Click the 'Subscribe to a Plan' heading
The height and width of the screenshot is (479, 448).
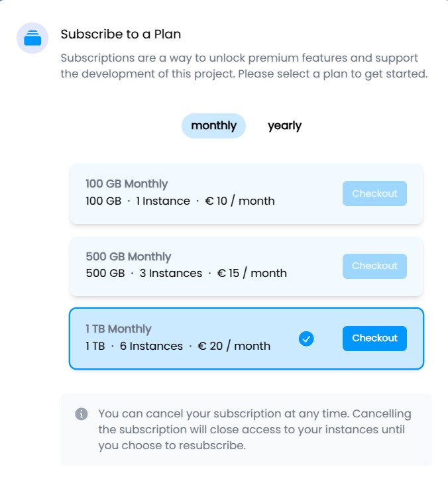point(121,34)
